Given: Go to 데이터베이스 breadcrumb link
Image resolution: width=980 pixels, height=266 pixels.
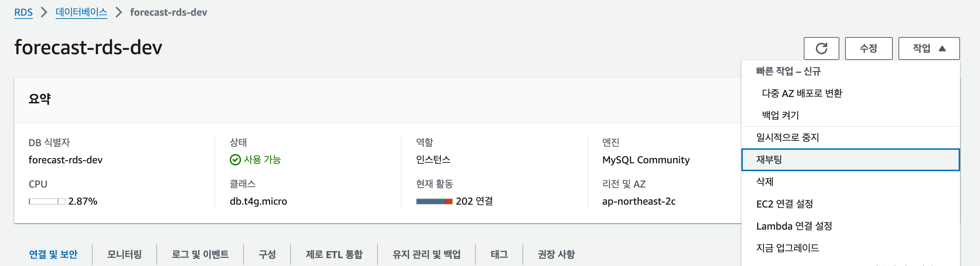Looking at the screenshot, I should click(82, 12).
